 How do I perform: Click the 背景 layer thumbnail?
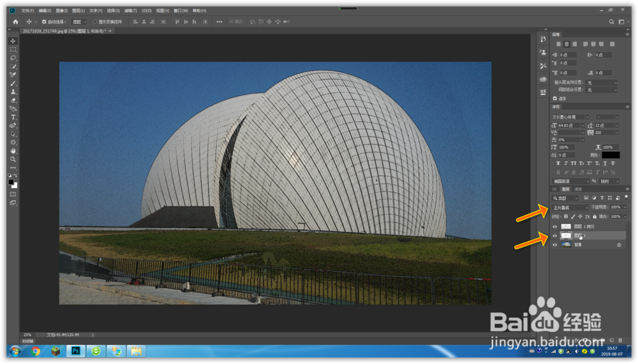566,245
